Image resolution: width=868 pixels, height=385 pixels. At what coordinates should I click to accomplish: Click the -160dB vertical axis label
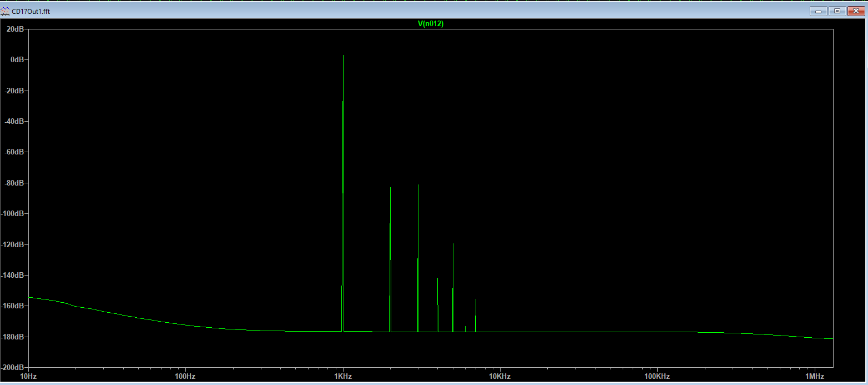(12, 306)
